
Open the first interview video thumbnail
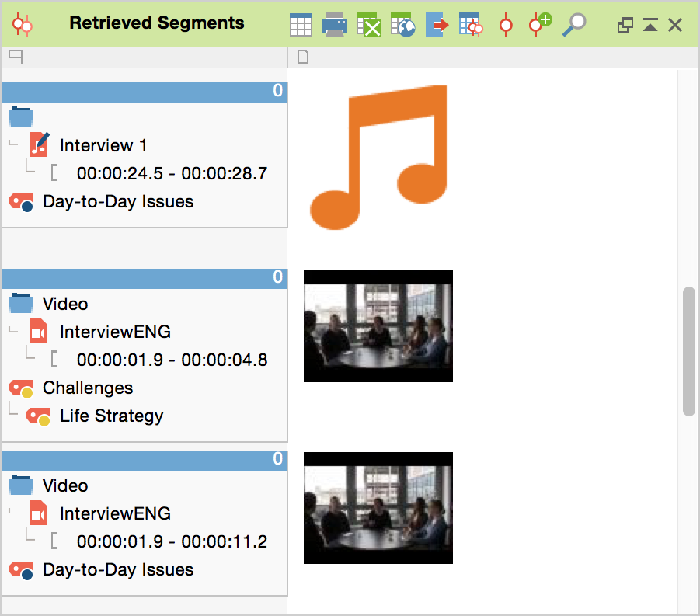coord(378,326)
